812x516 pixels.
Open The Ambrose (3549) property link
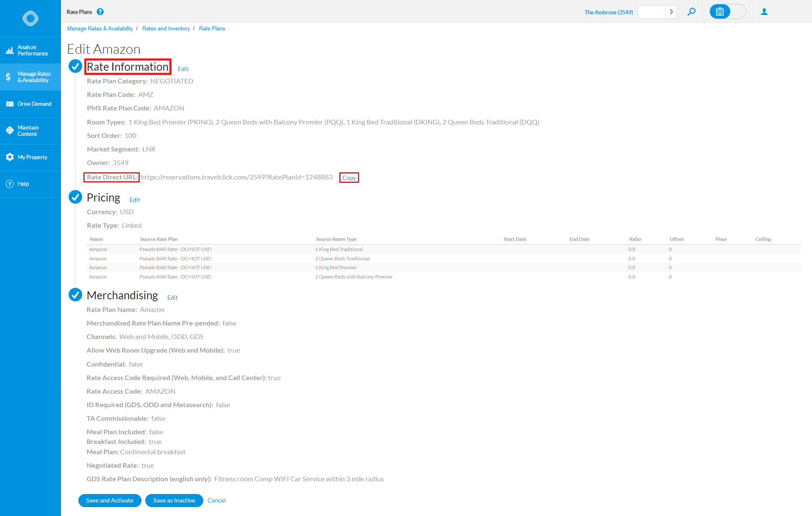point(609,12)
